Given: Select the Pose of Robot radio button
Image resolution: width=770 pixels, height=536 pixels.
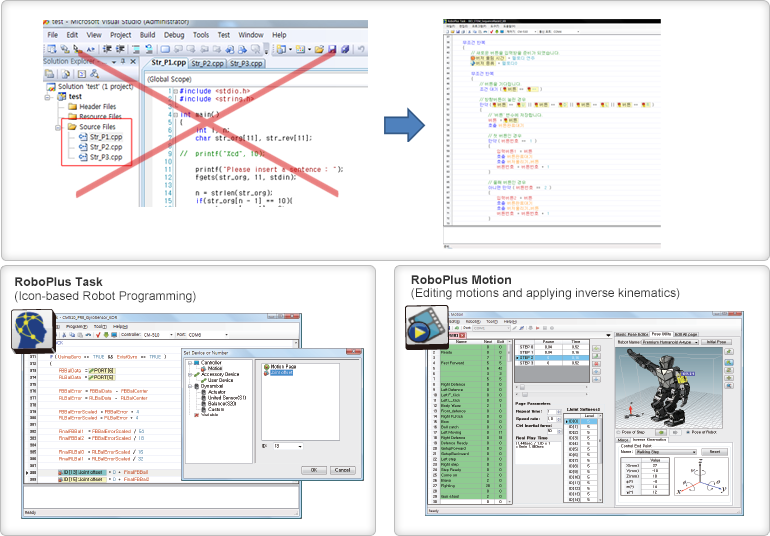Looking at the screenshot, I should (x=688, y=432).
